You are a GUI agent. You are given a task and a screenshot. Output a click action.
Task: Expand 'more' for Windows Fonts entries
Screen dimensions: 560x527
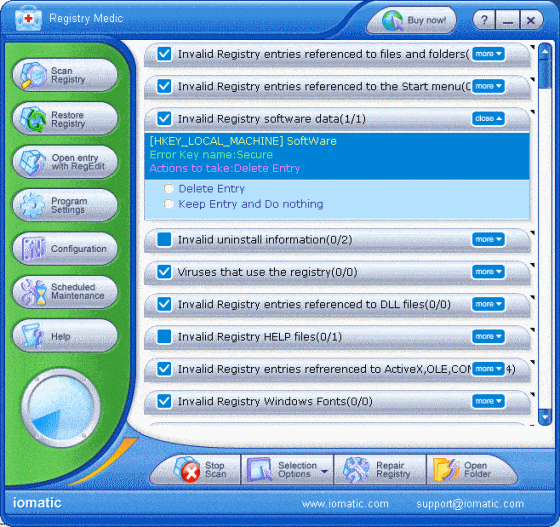(488, 401)
